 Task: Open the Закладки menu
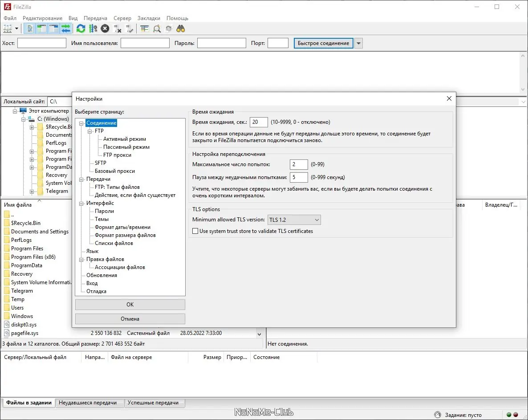tap(149, 18)
